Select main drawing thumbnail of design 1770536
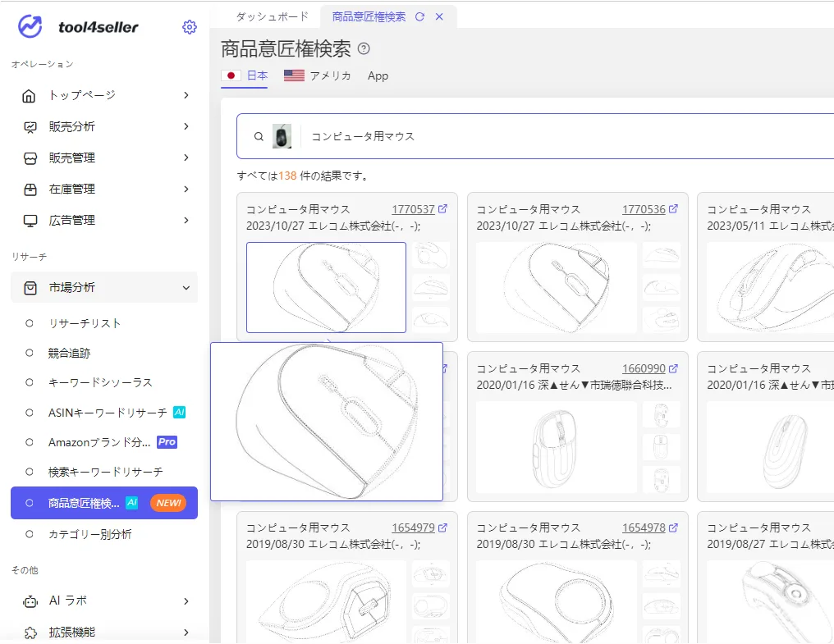834x644 pixels. [557, 288]
